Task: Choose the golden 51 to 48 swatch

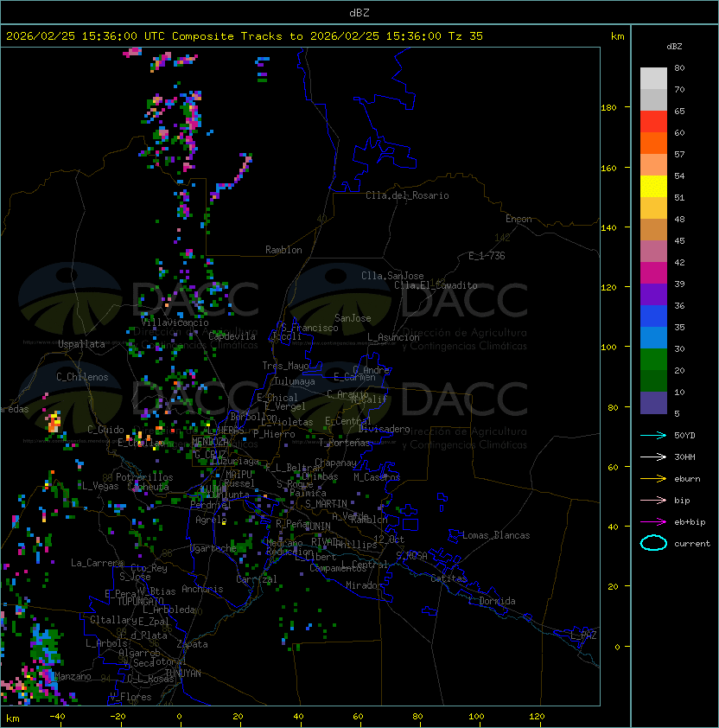Action: 653,208
